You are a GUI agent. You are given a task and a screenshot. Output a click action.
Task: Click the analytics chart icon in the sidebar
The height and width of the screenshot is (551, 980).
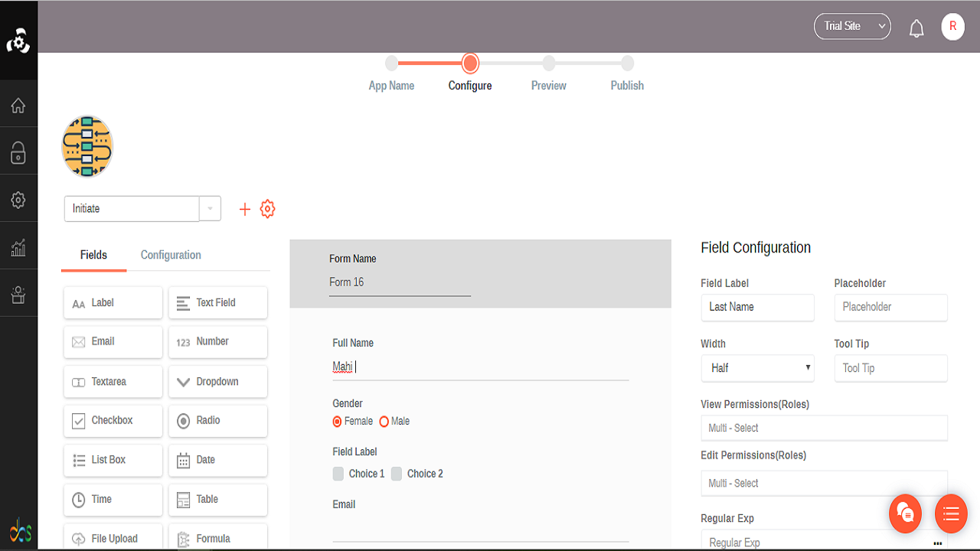point(18,246)
